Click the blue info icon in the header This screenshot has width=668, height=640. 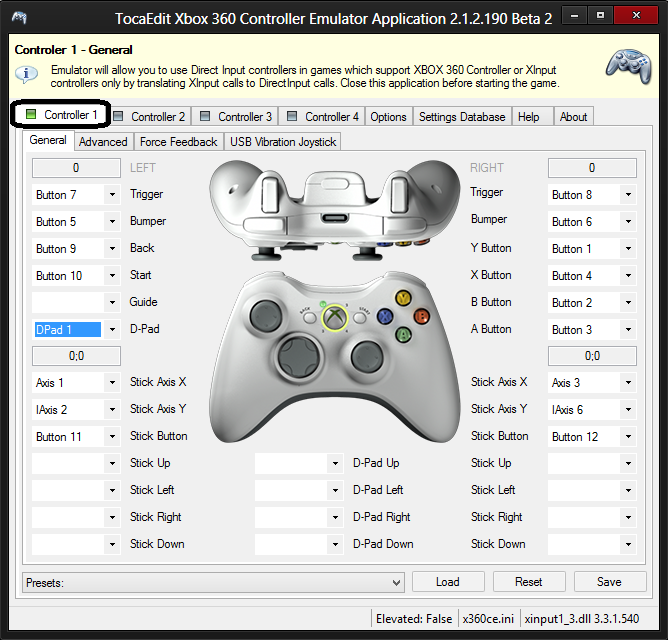point(26,74)
